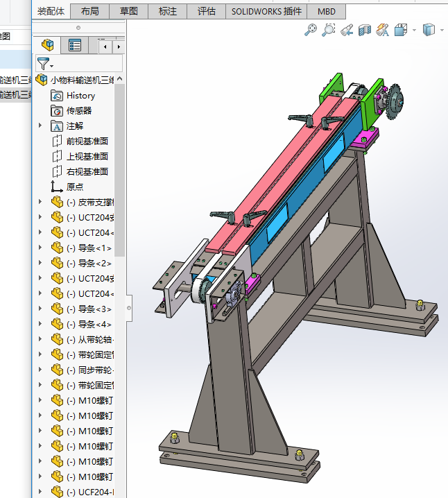
Task: Click the 导条<2> part icon
Action: click(57, 263)
